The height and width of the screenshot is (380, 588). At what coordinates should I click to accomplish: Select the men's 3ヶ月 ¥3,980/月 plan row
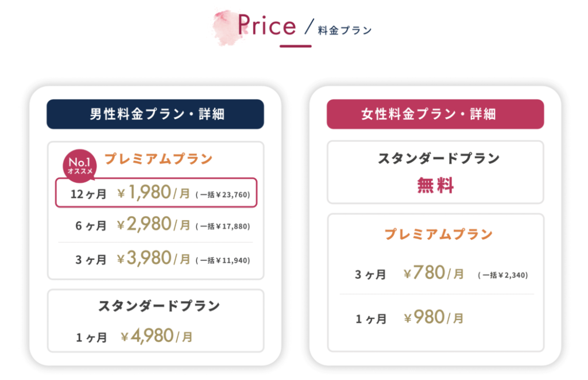(156, 259)
